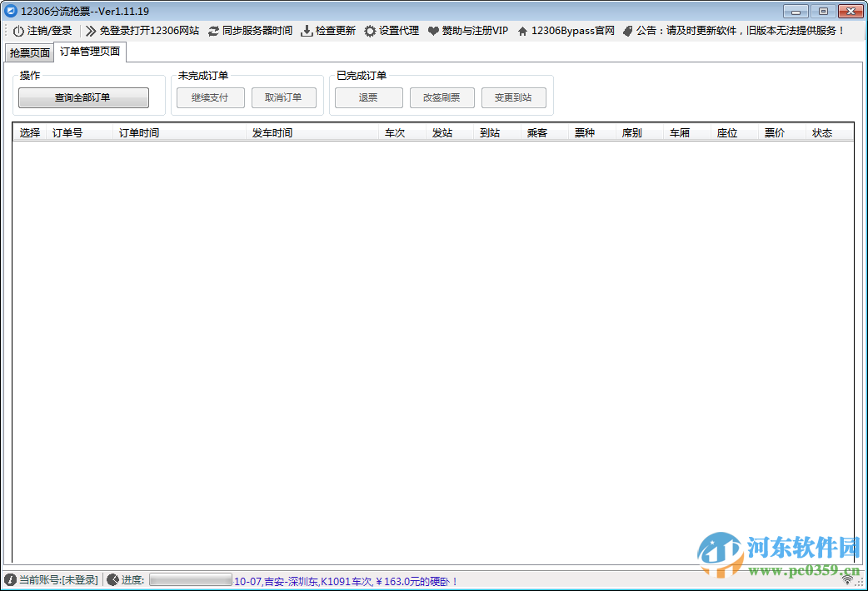Click the 选择 column header checkbox area
The width and height of the screenshot is (868, 591).
(29, 132)
